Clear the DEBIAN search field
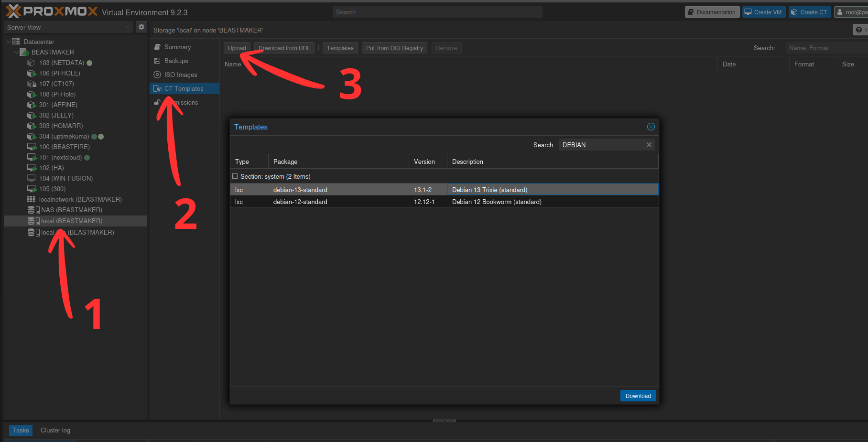The width and height of the screenshot is (868, 442). [649, 145]
